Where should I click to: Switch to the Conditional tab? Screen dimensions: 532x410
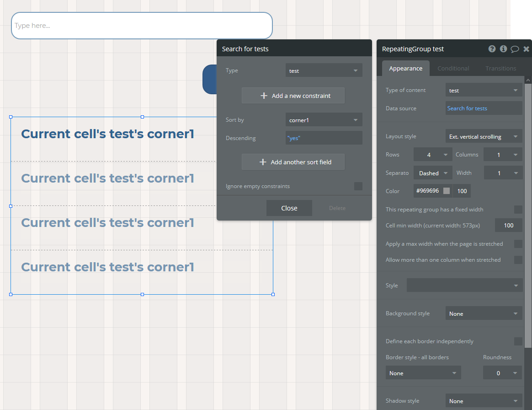(x=453, y=68)
